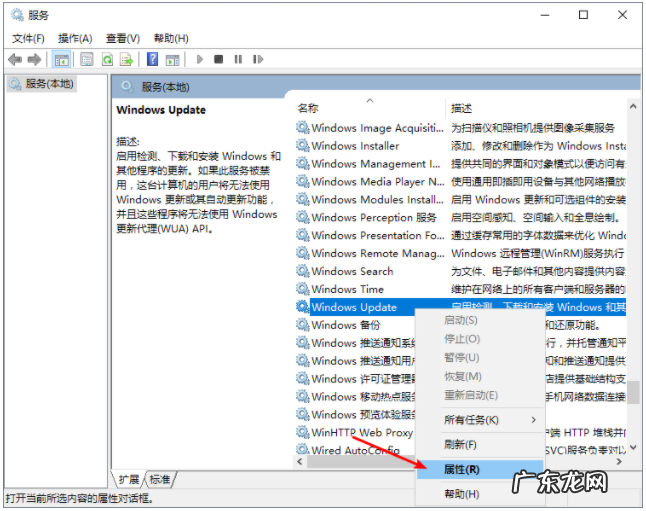The image size is (646, 511).
Task: Click gear icon beside Windows Time
Action: click(302, 288)
